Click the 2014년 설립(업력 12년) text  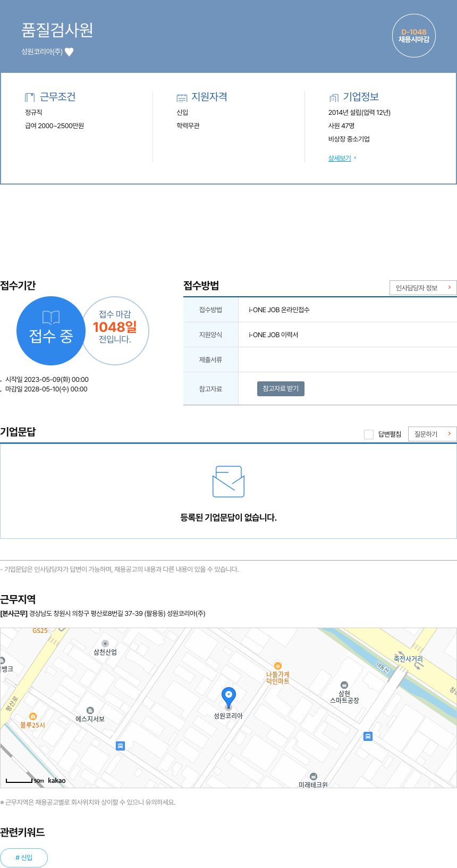pos(359,113)
